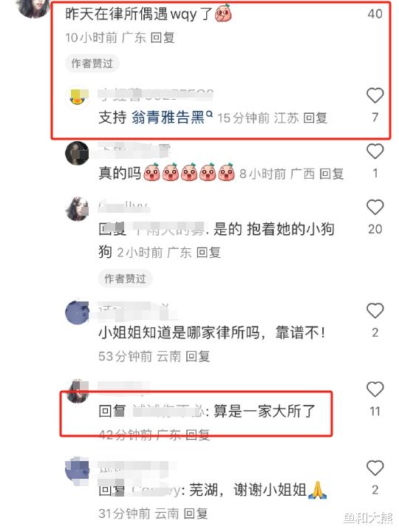
Task: Open avatar of 哪家律所 commenter
Action: tap(77, 313)
